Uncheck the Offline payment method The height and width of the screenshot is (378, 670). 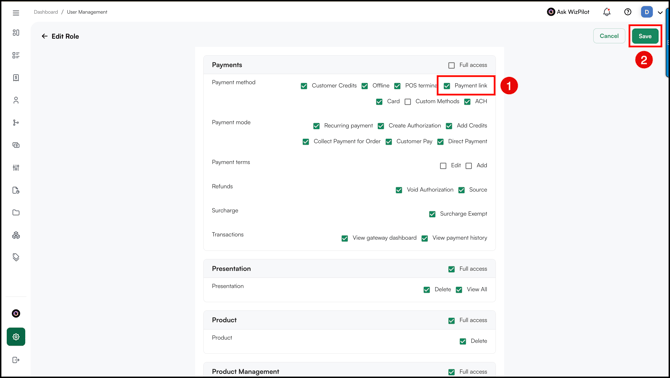364,86
